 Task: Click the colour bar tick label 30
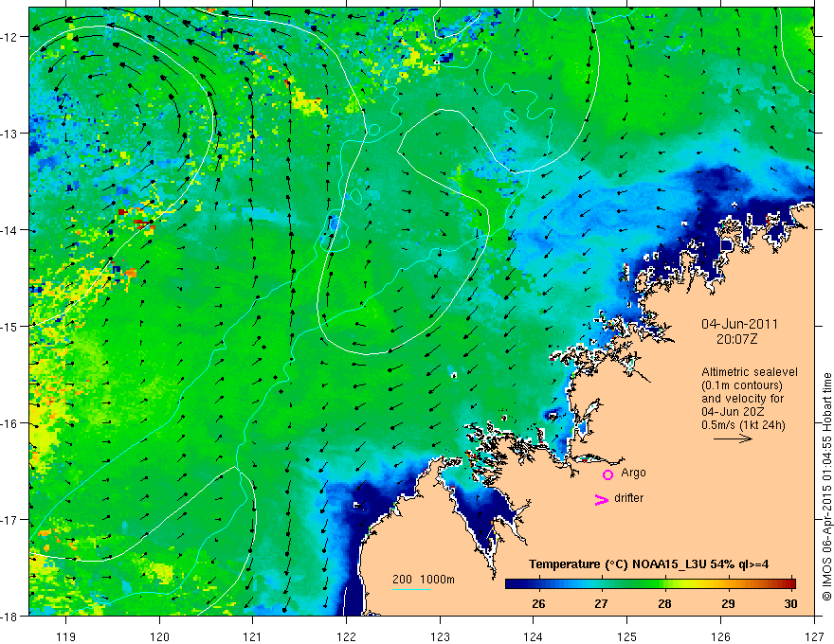click(791, 603)
